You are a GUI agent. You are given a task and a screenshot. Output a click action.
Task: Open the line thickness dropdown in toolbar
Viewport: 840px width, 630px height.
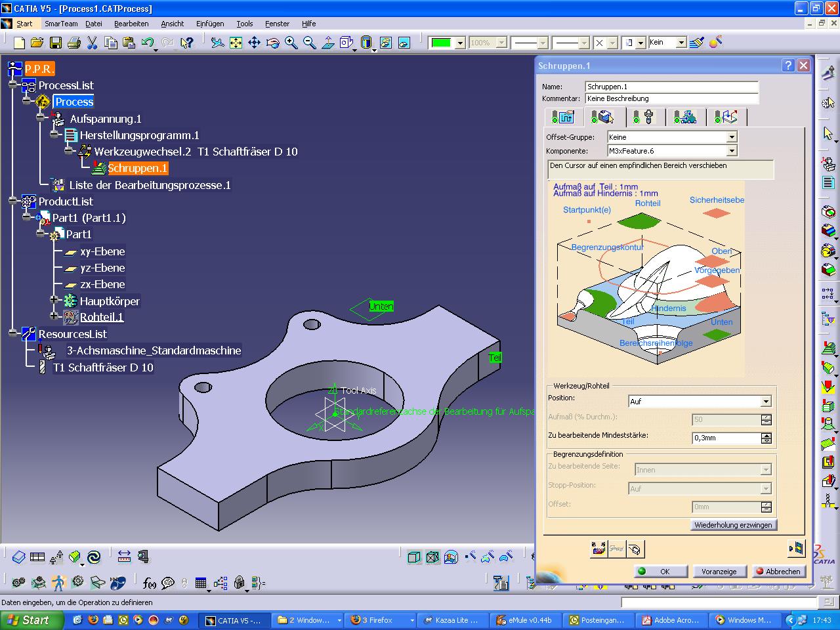coord(583,43)
